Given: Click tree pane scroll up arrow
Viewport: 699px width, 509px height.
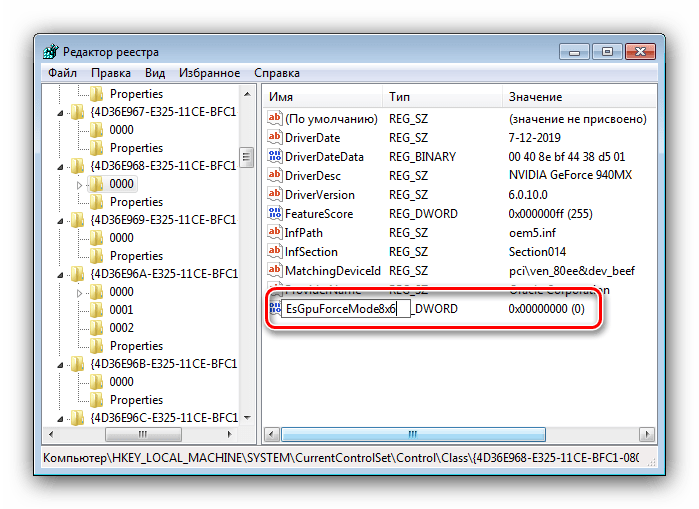Looking at the screenshot, I should tap(247, 94).
